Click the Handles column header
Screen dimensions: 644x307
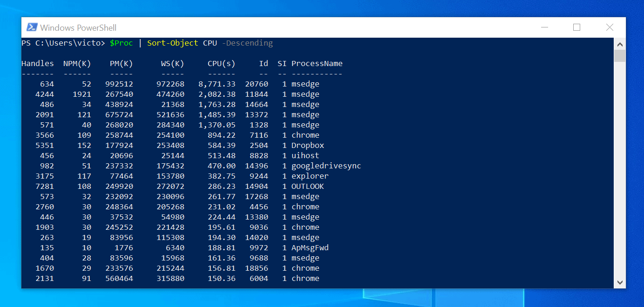click(x=38, y=64)
